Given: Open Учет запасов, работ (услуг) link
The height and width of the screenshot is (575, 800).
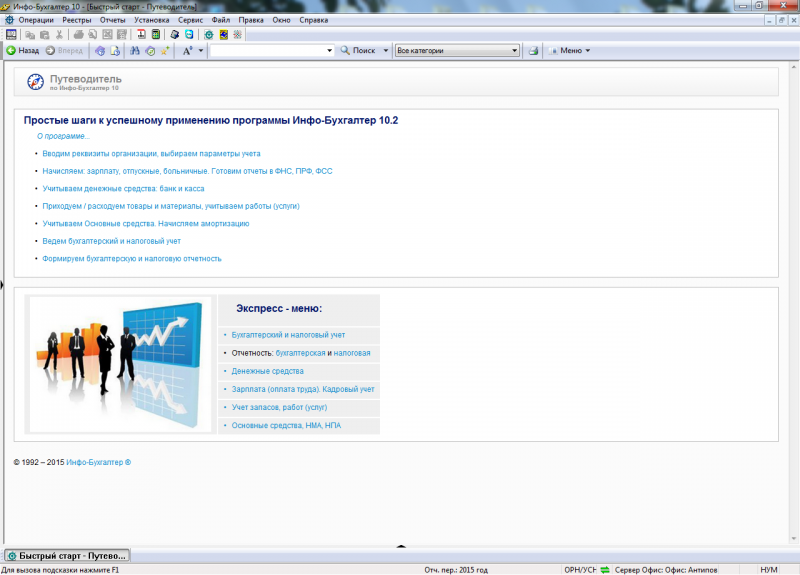Looking at the screenshot, I should pyautogui.click(x=279, y=407).
